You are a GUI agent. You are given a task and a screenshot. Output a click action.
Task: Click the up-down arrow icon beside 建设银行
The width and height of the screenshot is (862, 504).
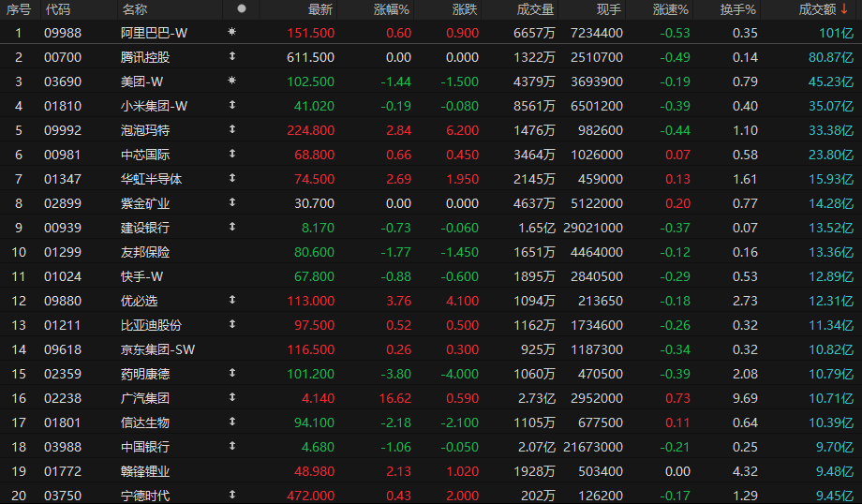click(x=232, y=227)
